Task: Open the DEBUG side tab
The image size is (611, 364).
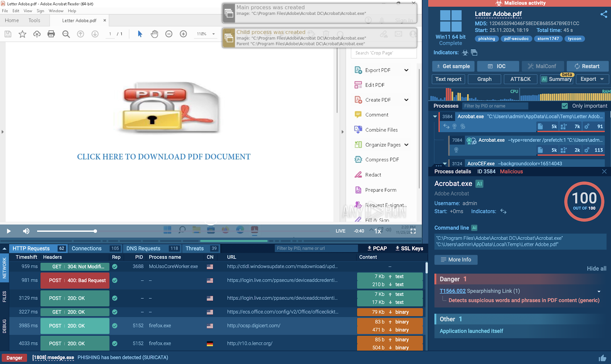Action: click(5, 326)
